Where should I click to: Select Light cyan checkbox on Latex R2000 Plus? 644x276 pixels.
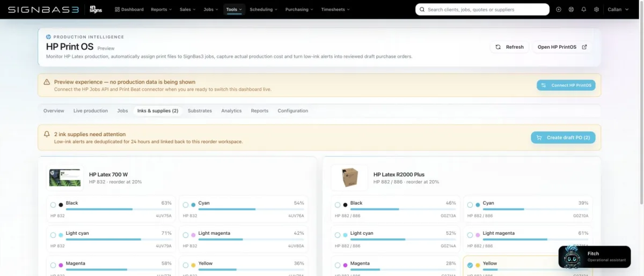click(338, 235)
